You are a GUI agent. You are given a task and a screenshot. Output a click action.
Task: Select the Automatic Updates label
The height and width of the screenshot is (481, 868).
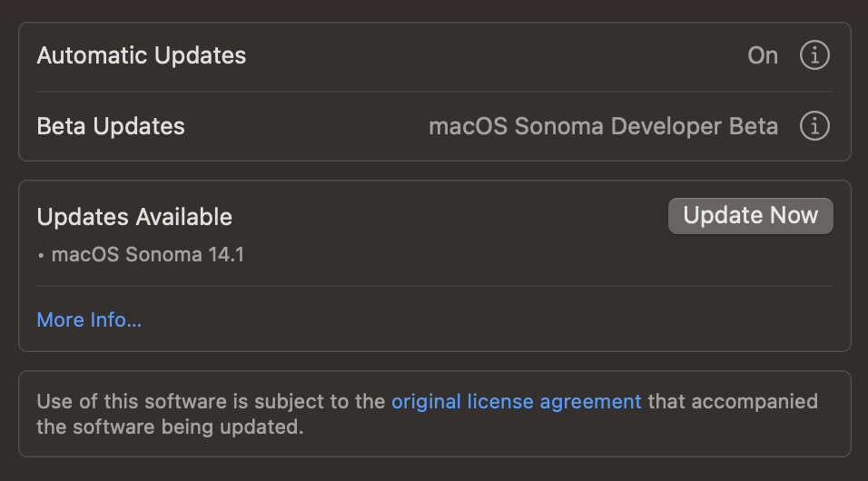coord(141,55)
